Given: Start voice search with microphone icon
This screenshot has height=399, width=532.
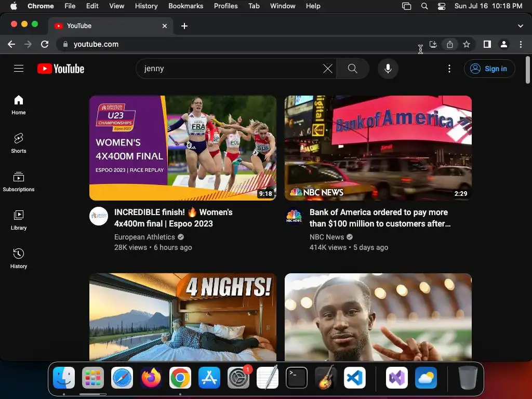Looking at the screenshot, I should [388, 69].
